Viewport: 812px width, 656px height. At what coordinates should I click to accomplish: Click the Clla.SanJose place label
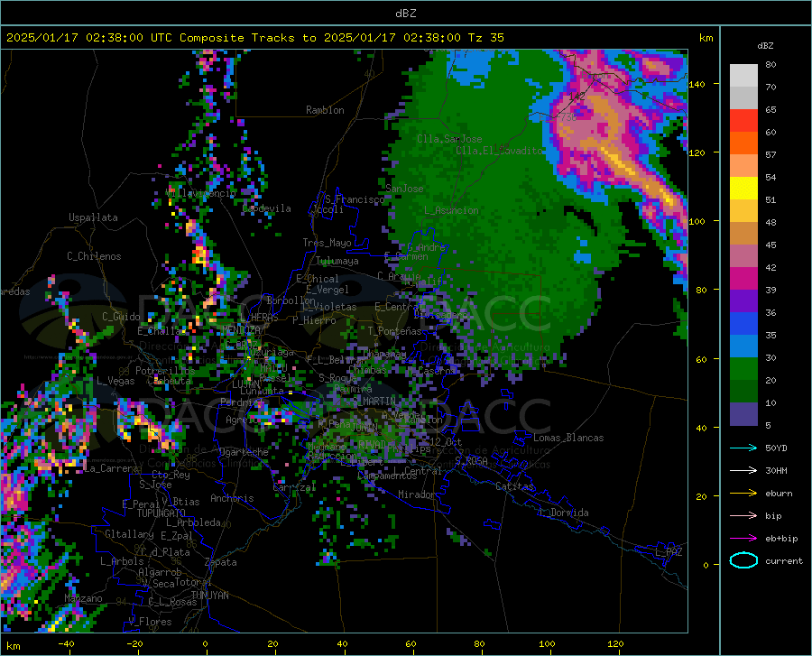449,139
